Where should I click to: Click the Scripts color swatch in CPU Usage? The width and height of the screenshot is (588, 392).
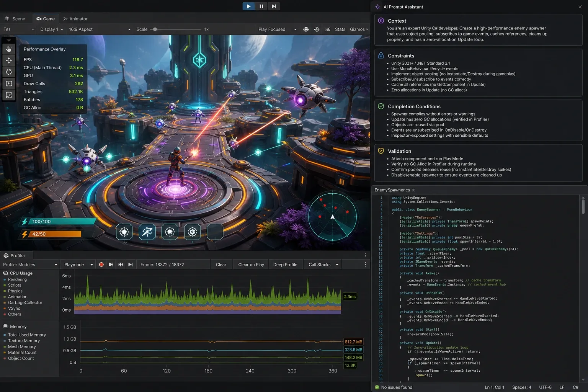point(5,285)
